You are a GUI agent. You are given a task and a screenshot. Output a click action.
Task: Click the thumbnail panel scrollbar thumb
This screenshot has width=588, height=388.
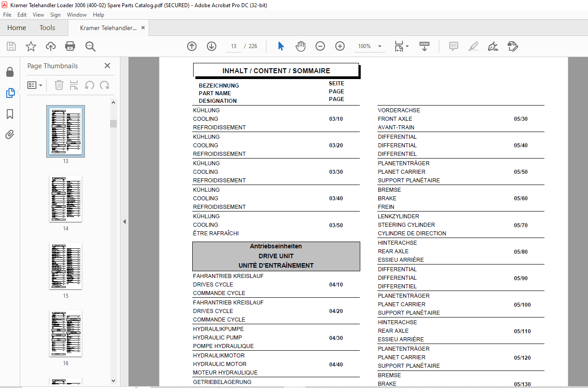114,124
